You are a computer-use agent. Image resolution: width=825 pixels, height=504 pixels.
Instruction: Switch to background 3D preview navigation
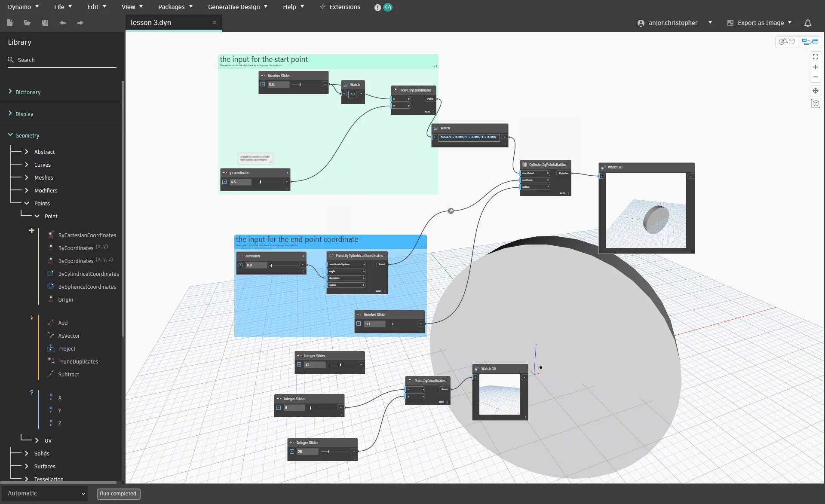(787, 42)
